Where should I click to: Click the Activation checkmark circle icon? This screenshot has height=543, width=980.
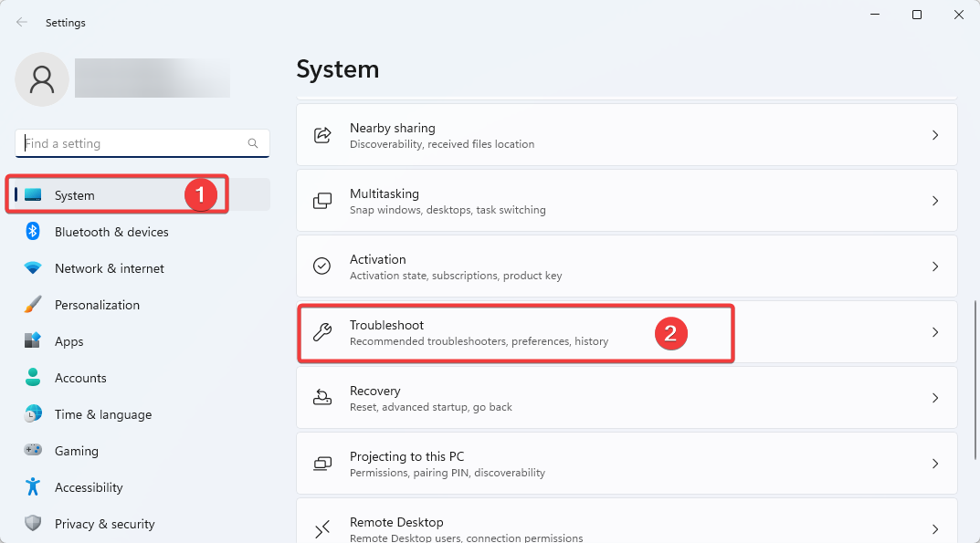[321, 266]
